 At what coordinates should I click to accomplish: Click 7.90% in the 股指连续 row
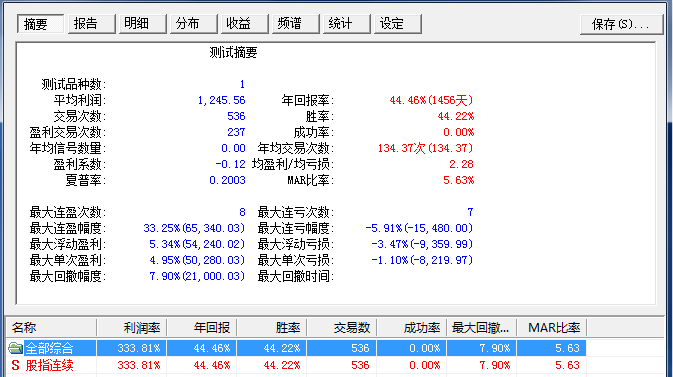coord(494,365)
